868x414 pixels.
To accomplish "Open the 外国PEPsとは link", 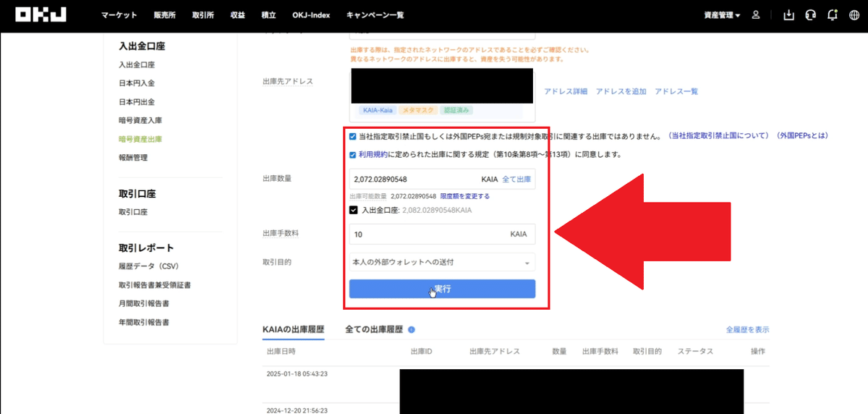I will click(801, 136).
